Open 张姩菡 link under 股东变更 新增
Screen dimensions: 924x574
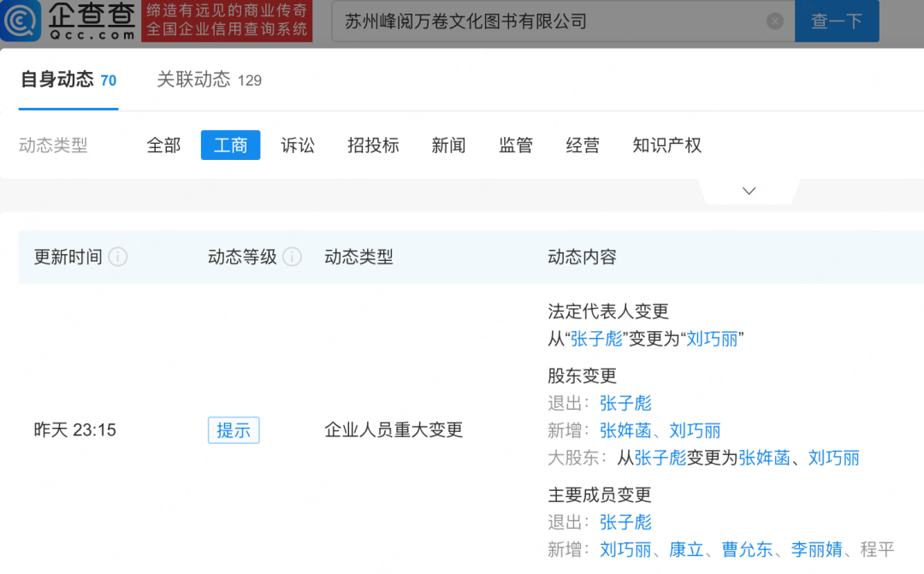625,431
